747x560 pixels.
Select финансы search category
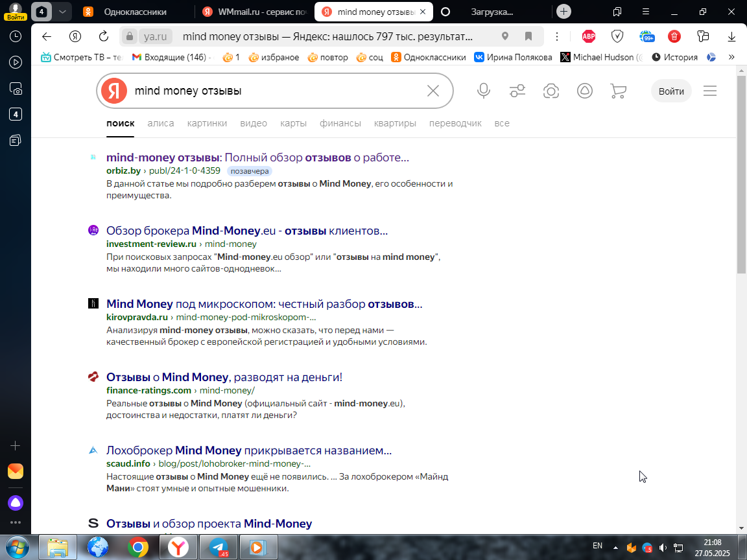(340, 123)
